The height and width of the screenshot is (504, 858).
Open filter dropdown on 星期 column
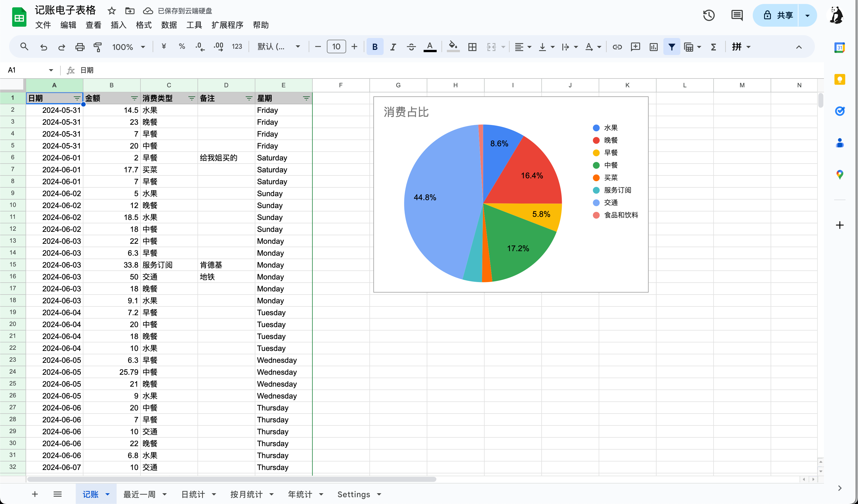[306, 98]
